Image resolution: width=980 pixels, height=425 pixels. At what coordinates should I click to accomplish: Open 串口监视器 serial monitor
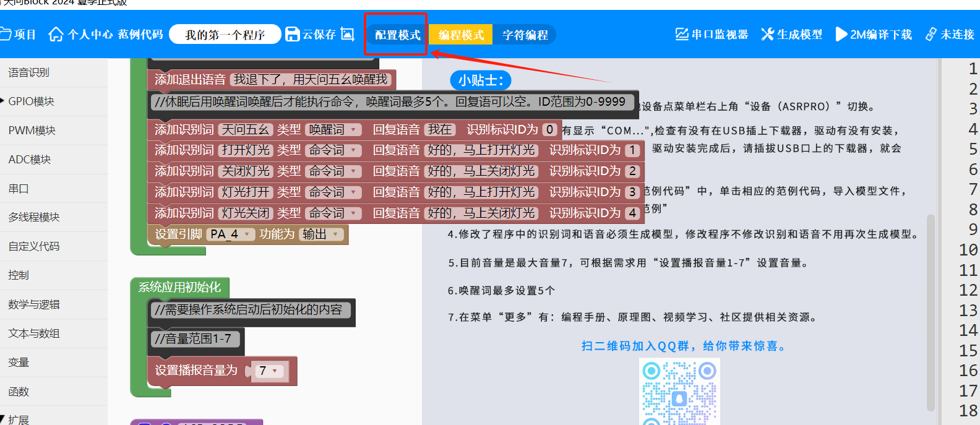711,34
